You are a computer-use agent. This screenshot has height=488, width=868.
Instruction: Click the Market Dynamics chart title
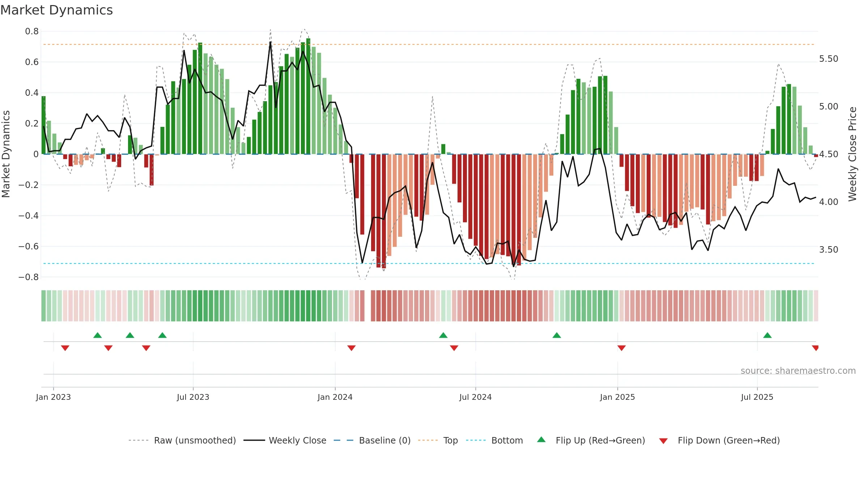click(56, 10)
